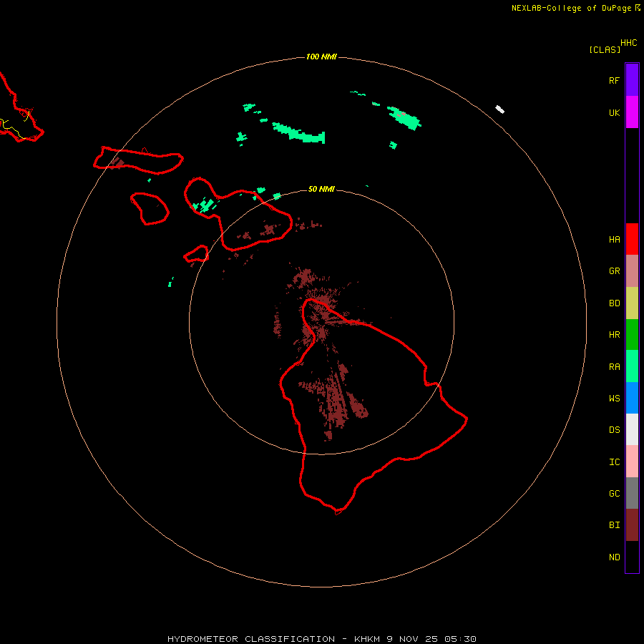Click the RA light green legend swatch
Image resolution: width=644 pixels, height=644 pixels.
[x=632, y=366]
